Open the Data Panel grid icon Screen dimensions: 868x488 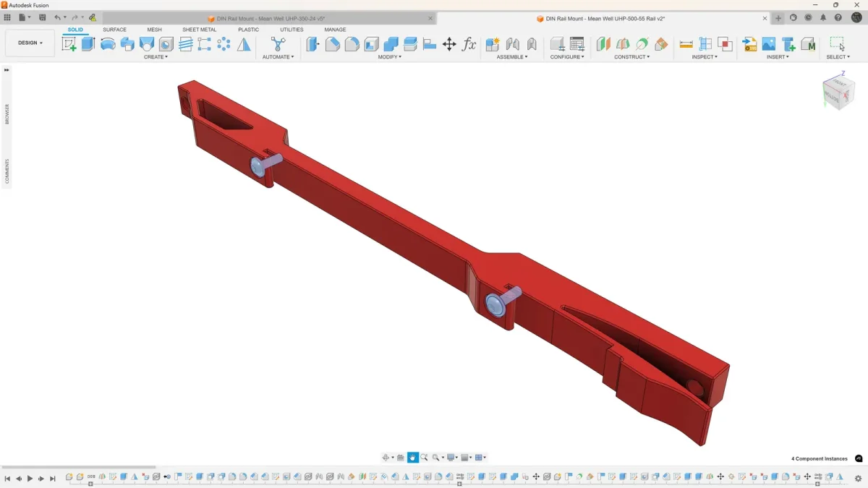[x=7, y=17]
